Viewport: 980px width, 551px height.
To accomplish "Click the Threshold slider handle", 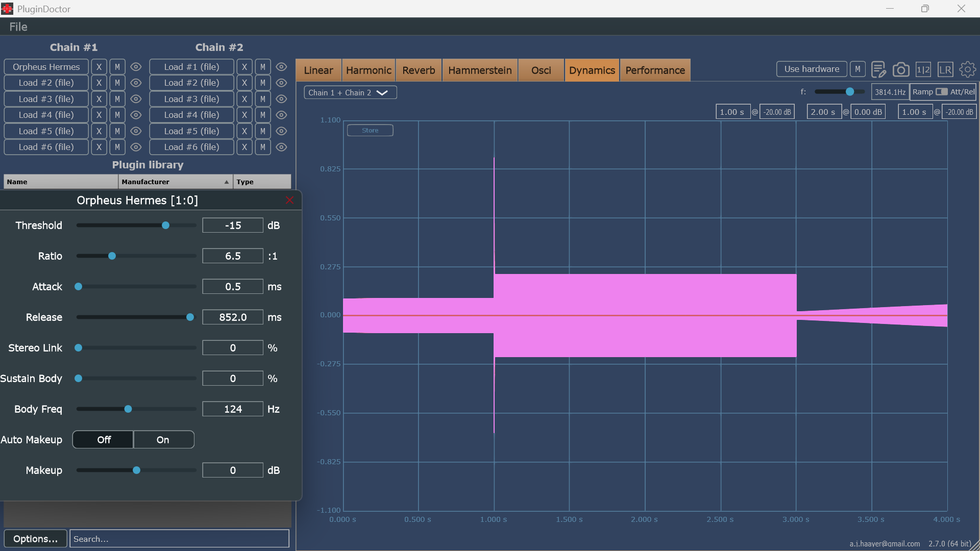I will click(165, 226).
